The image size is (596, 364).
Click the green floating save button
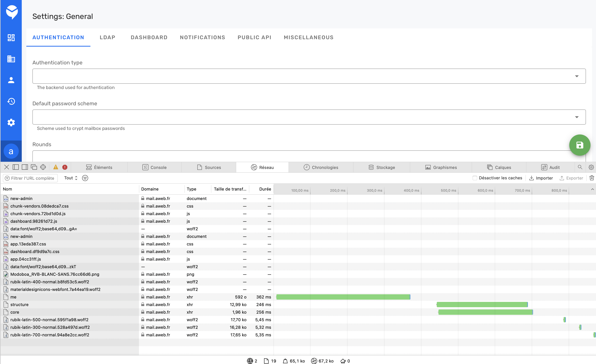580,145
